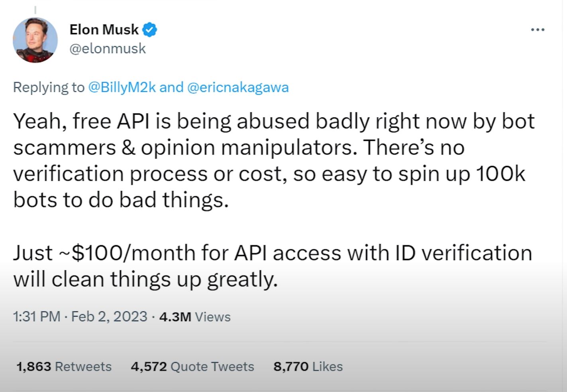Click the Elon Musk display name

[x=104, y=29]
